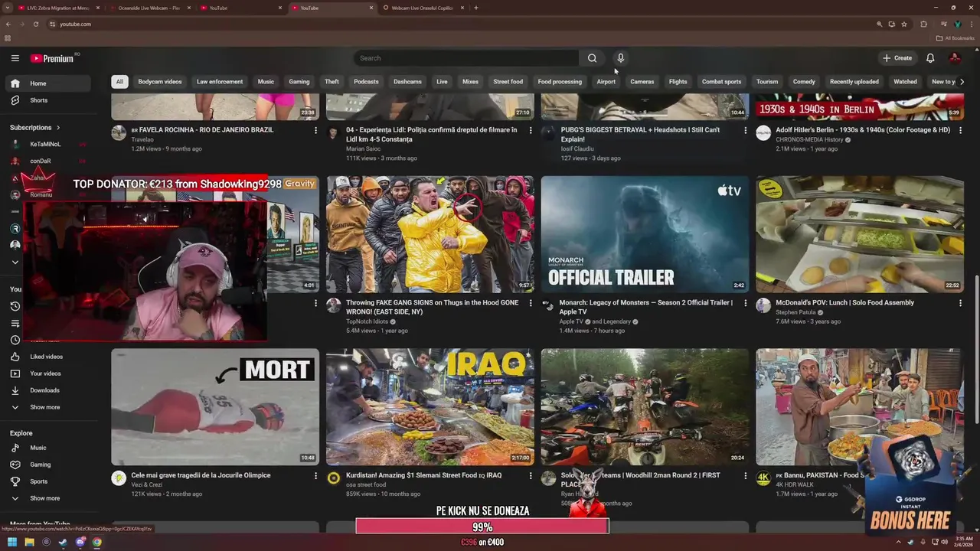Go to Home in the sidebar
This screenshot has width=980, height=551.
[x=50, y=83]
